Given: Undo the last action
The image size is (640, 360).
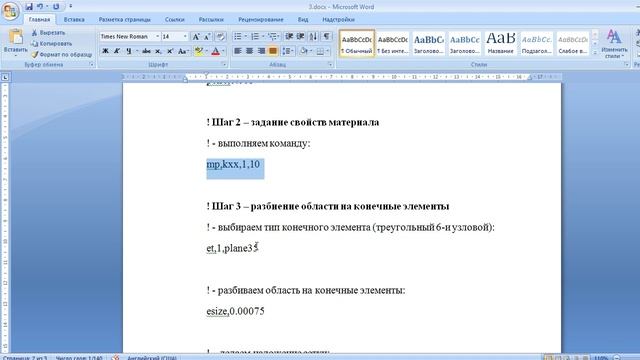Looking at the screenshot, I should pyautogui.click(x=40, y=7).
